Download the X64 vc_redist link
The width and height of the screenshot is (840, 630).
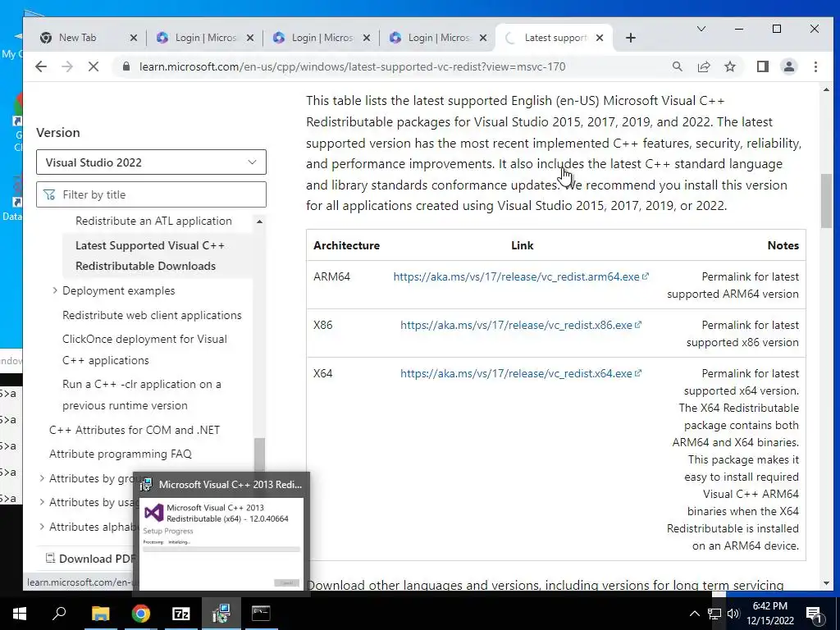521,373
